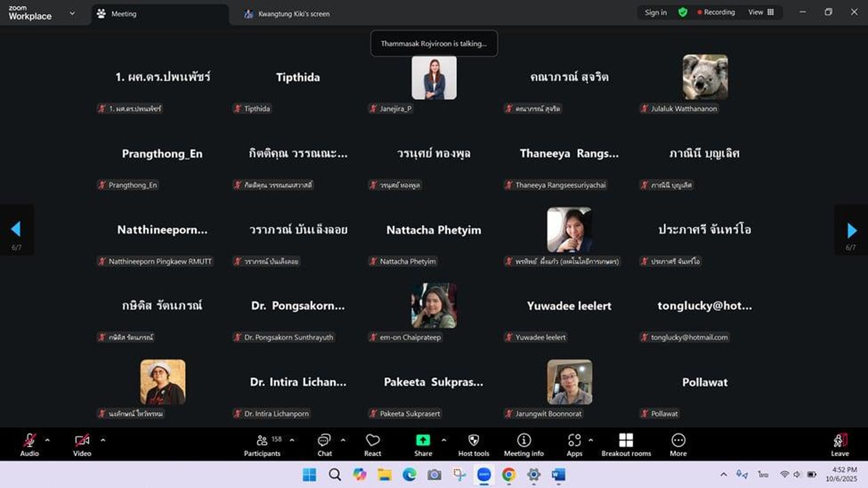Open the Zoom Workplace dropdown chevron

coord(72,14)
